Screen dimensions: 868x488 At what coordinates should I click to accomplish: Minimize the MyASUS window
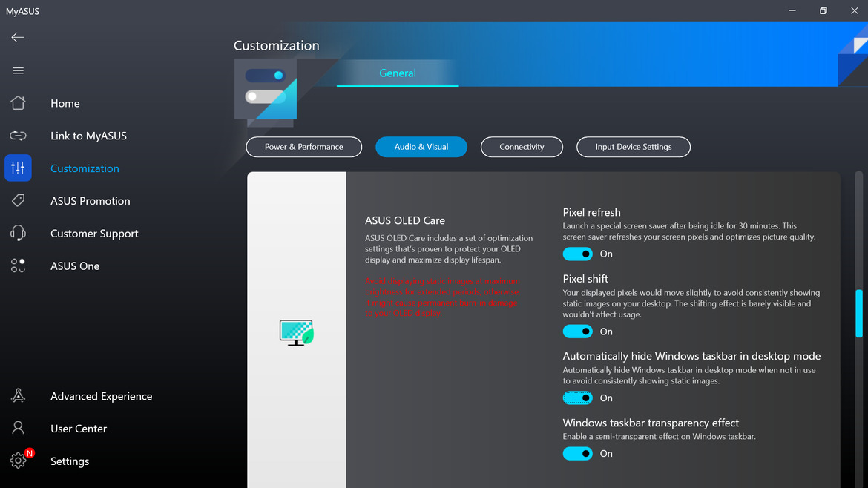click(x=792, y=10)
